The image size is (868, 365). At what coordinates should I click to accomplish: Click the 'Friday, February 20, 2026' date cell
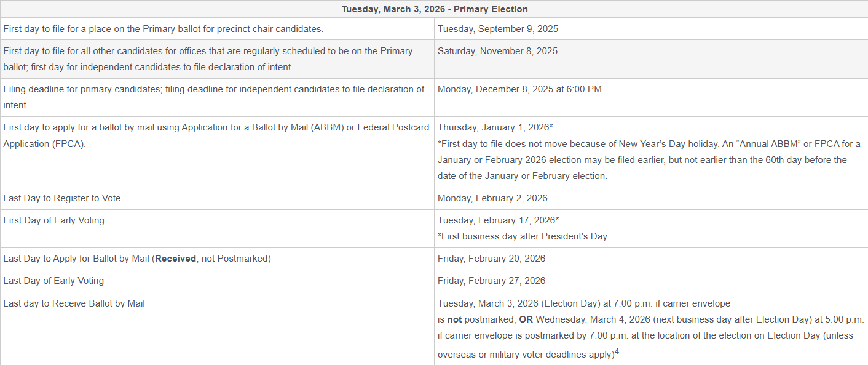point(491,259)
